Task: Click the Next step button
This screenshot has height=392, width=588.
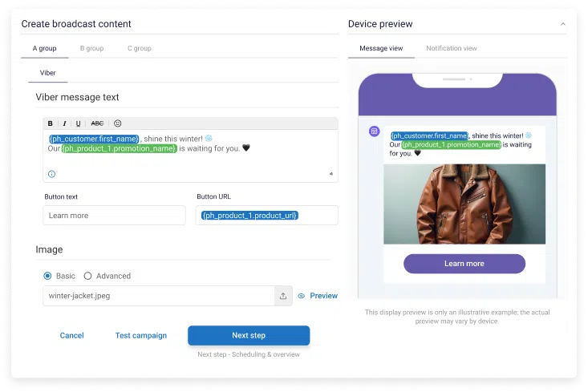Action: tap(249, 335)
